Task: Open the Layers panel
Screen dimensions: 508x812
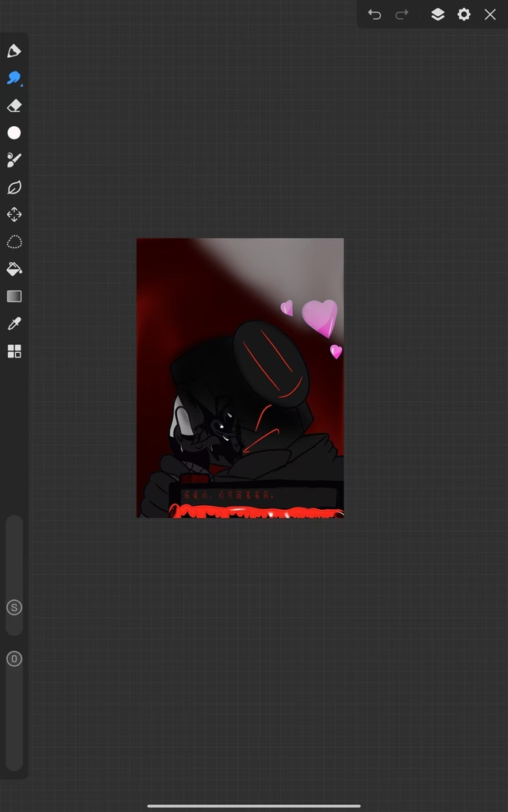Action: point(437,14)
